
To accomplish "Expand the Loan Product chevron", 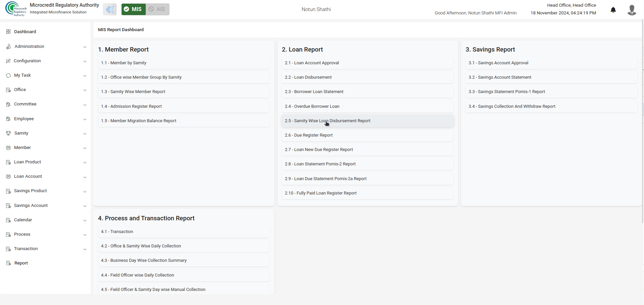I will (85, 162).
